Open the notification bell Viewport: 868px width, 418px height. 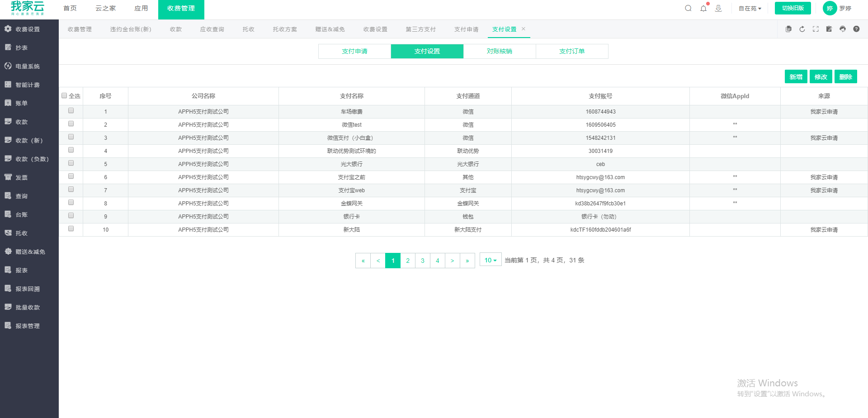703,8
